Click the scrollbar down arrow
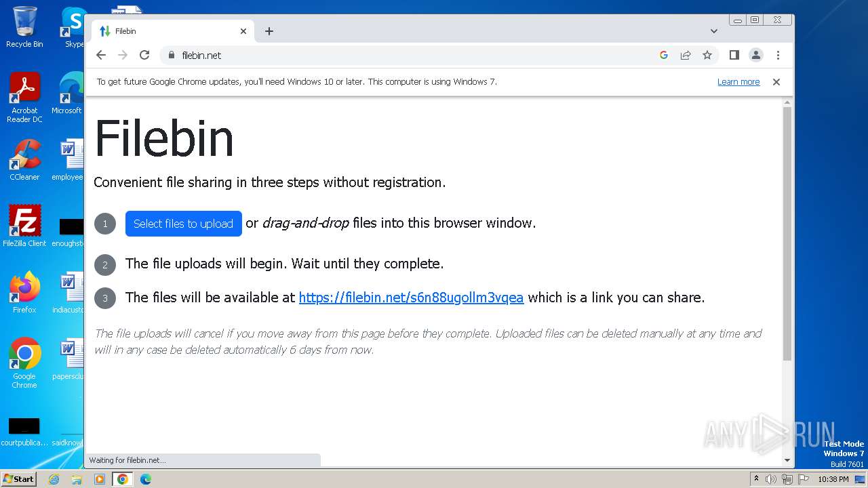Viewport: 868px width, 488px height. pos(787,460)
